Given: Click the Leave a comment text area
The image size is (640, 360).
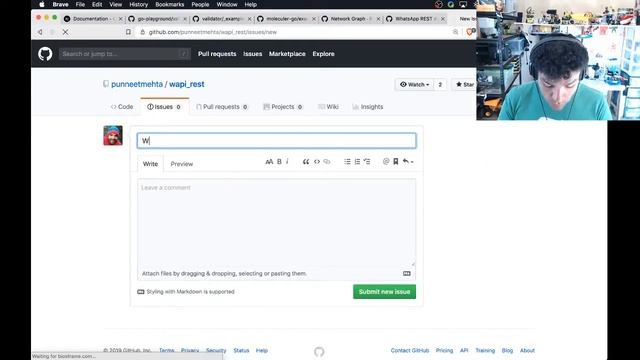Looking at the screenshot, I should pos(277,222).
